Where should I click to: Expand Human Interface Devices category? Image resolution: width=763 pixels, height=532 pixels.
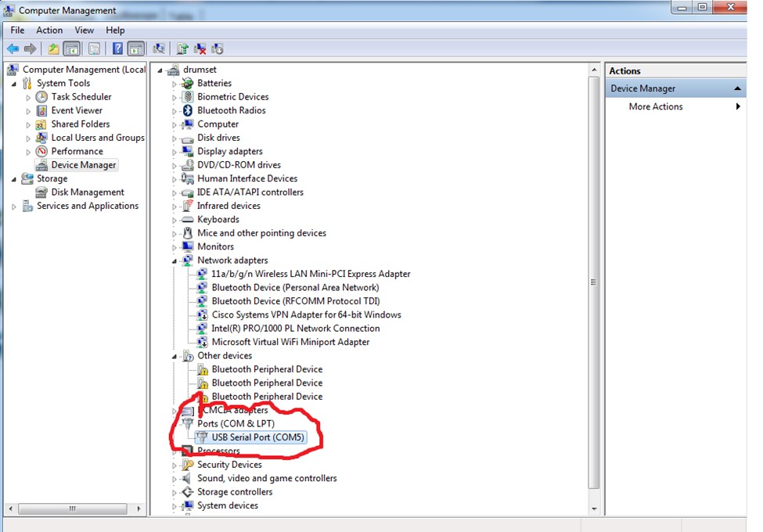pos(175,179)
